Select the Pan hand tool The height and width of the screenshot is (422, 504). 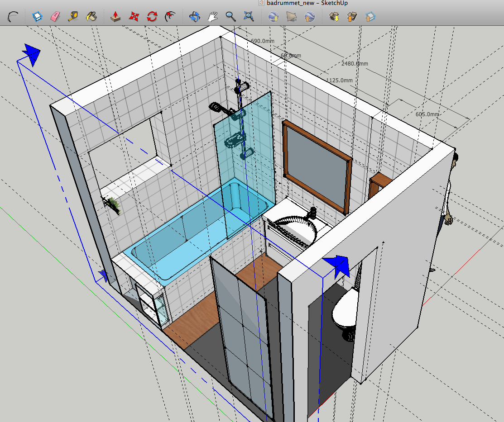pos(213,17)
